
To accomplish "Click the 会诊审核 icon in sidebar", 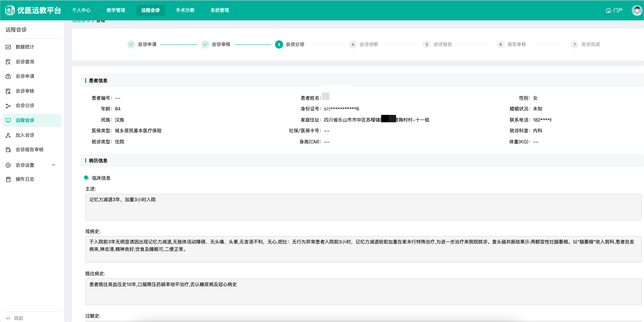I will (8, 91).
